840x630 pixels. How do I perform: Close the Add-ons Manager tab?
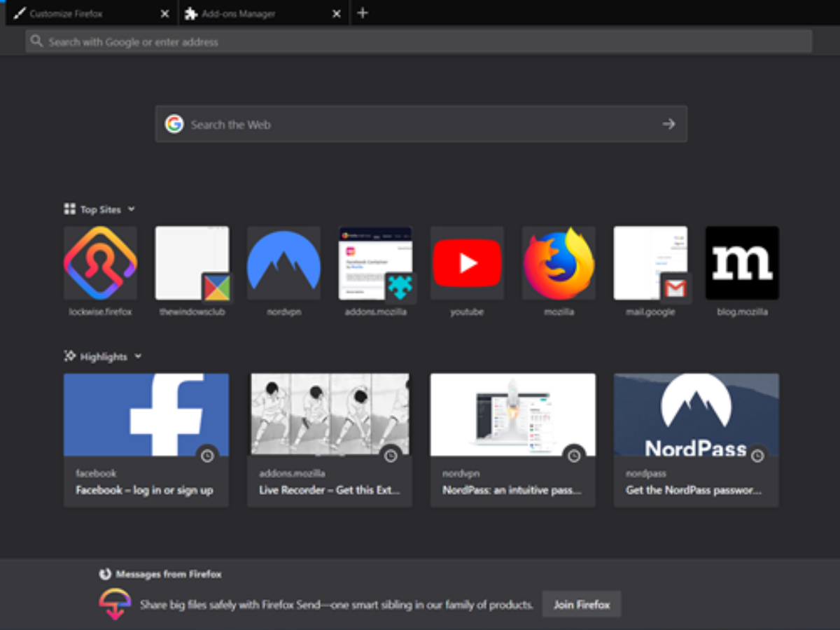337,13
